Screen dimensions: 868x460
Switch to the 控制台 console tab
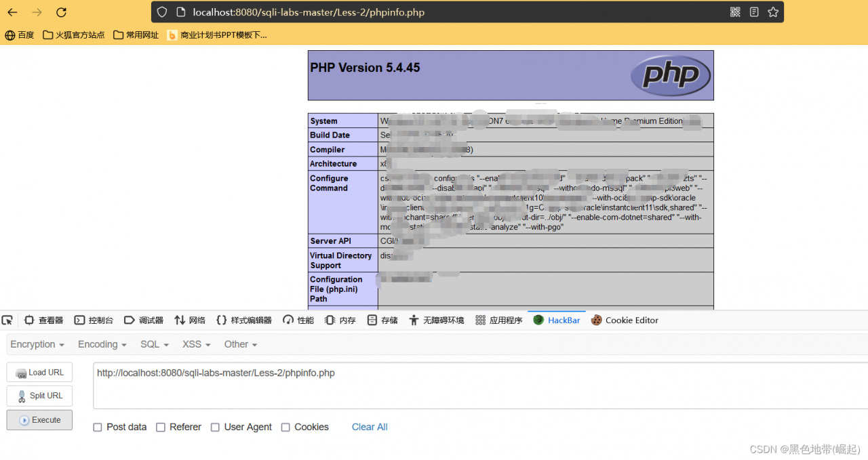click(x=94, y=320)
